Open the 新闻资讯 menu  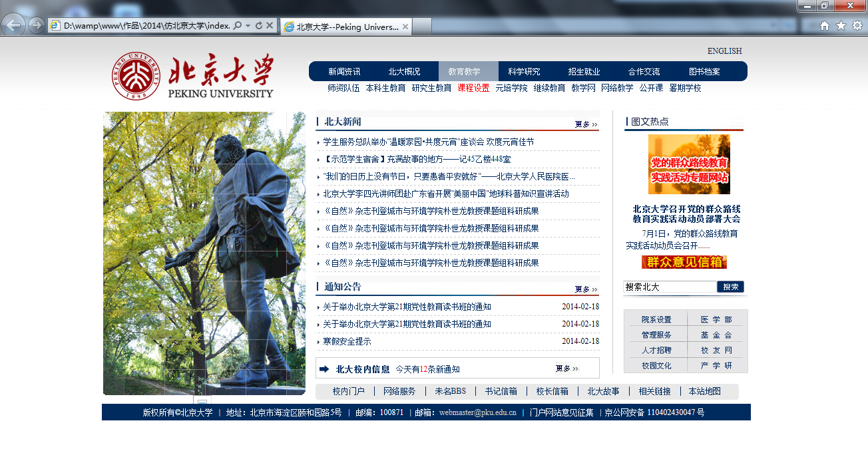[344, 72]
